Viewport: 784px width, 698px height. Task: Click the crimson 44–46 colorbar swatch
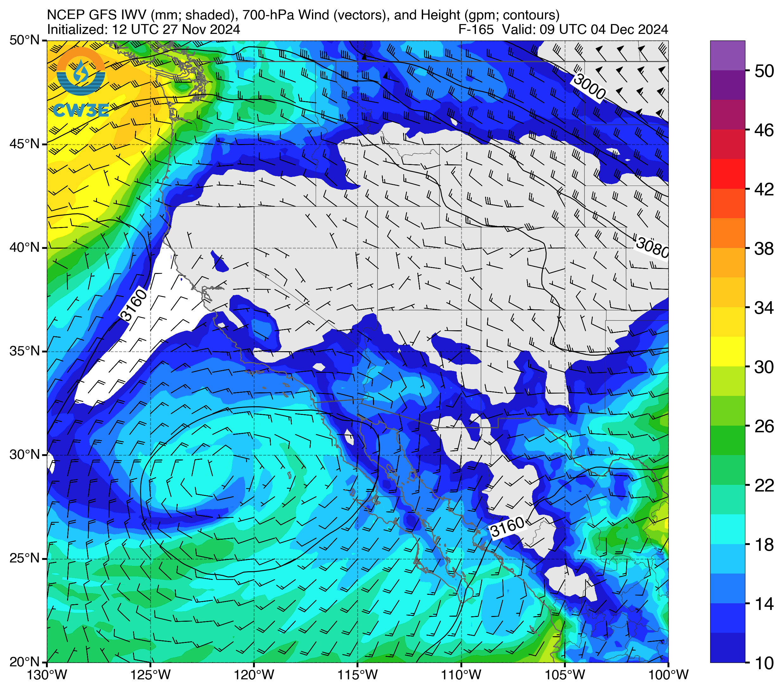(x=728, y=144)
